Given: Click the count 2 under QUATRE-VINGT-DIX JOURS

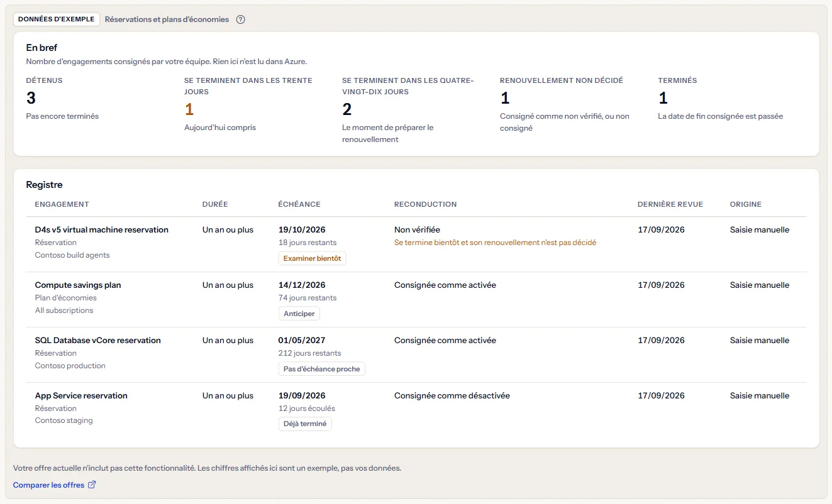Looking at the screenshot, I should pyautogui.click(x=347, y=109).
